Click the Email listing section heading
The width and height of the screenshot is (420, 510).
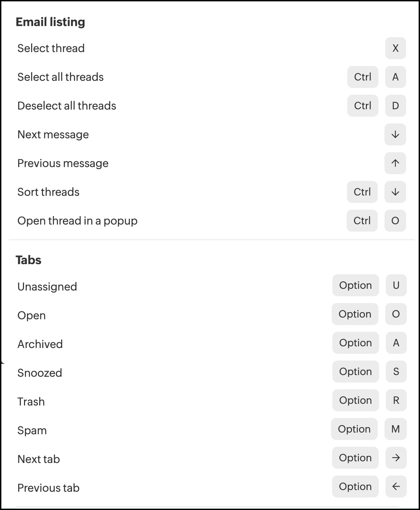point(50,22)
